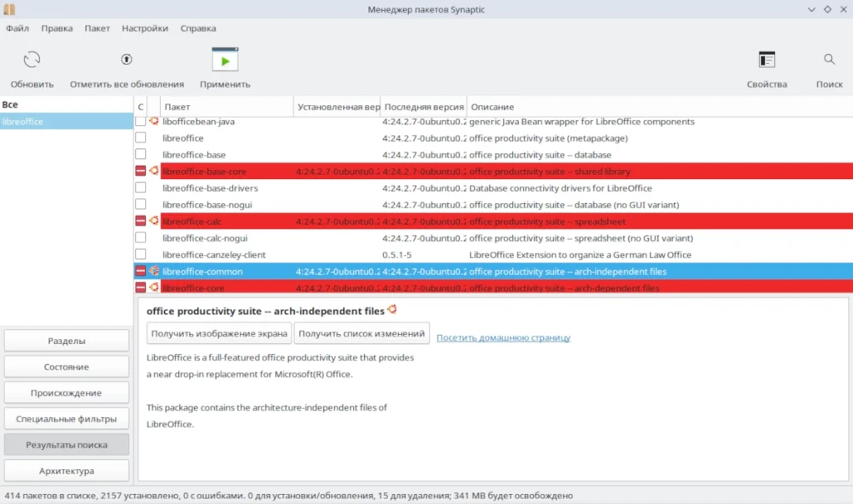853x504 pixels.
Task: Click Ubuntu icon in libreoffice-calc row
Action: 154,221
